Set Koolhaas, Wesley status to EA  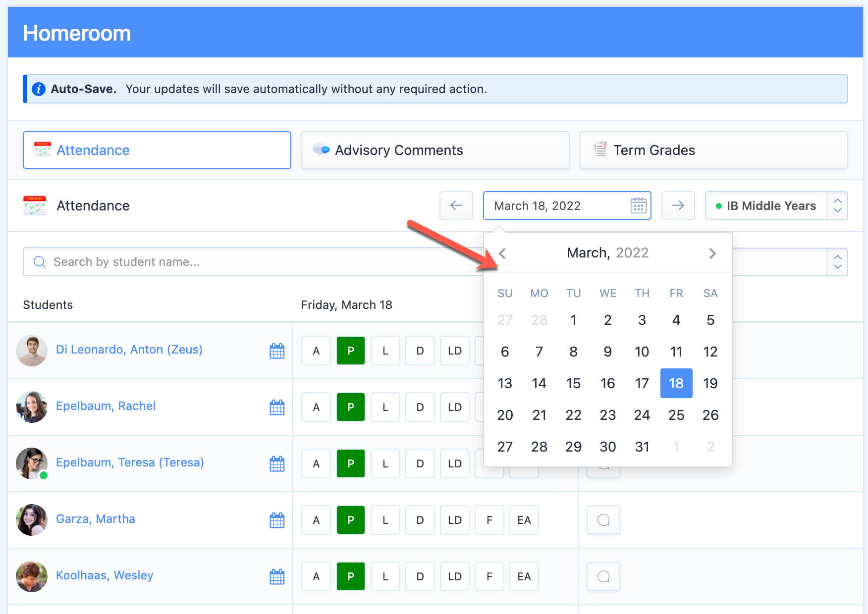coord(524,577)
